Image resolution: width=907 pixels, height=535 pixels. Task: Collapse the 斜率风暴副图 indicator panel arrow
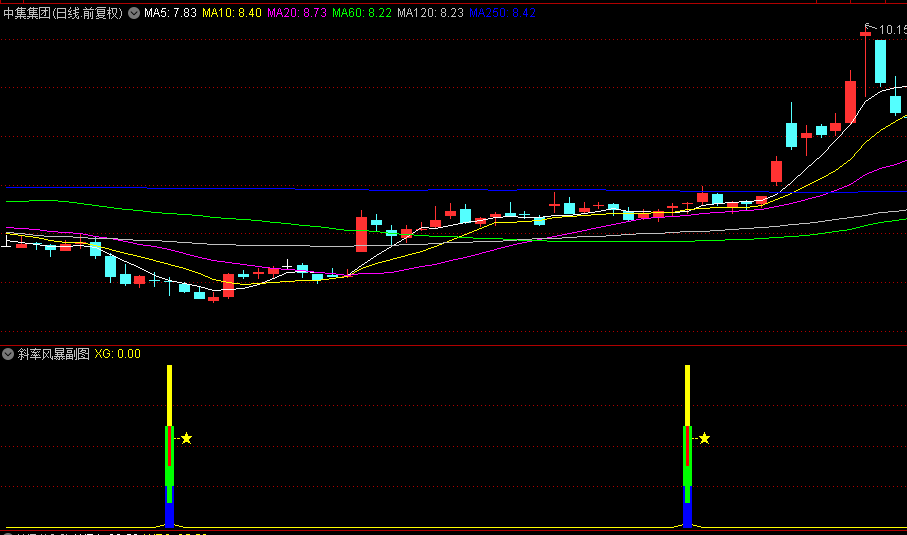click(8, 354)
